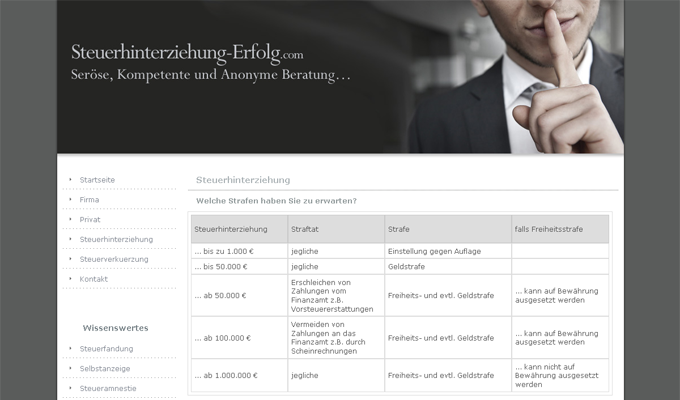The height and width of the screenshot is (400, 680).
Task: Click the arrow bullet beside Steuerfahndung
Action: (x=70, y=348)
